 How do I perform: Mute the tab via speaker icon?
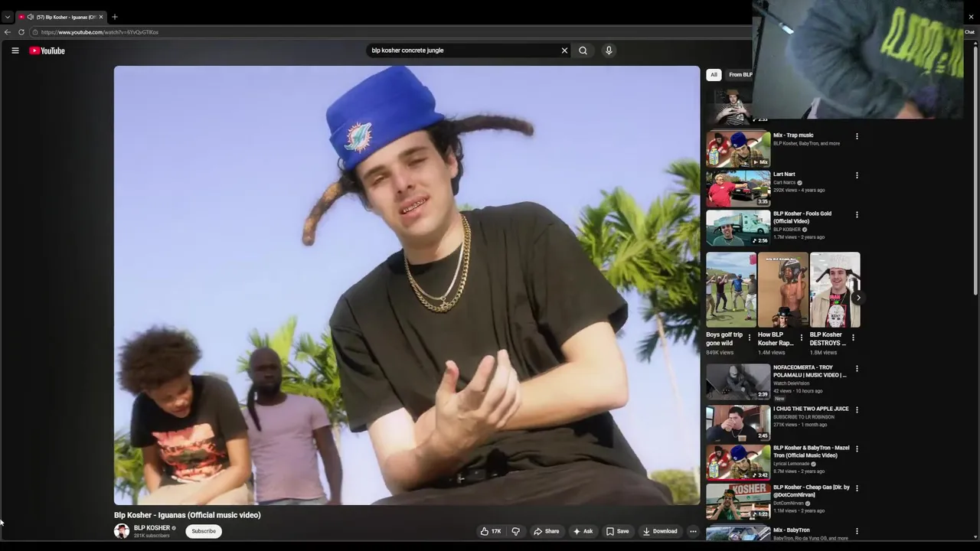point(30,17)
